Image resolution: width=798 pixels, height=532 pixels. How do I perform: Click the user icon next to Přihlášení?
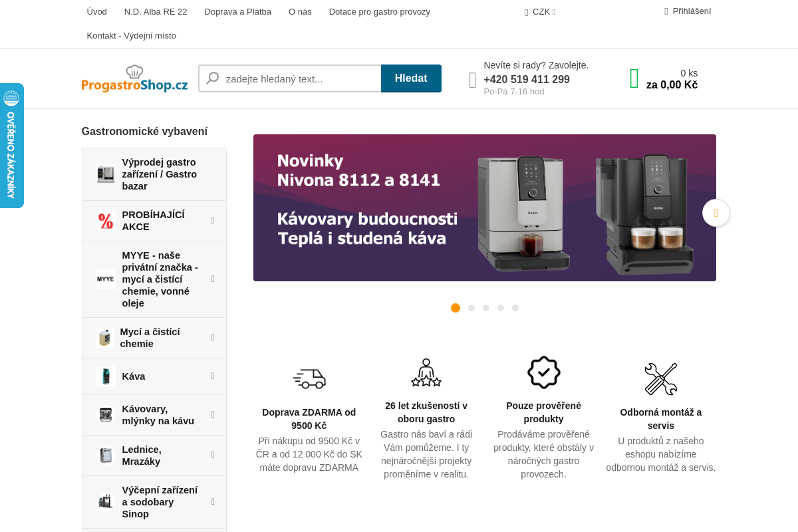(x=666, y=11)
